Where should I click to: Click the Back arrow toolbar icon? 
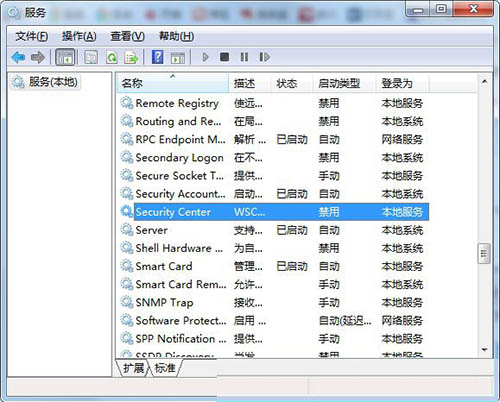[18, 57]
